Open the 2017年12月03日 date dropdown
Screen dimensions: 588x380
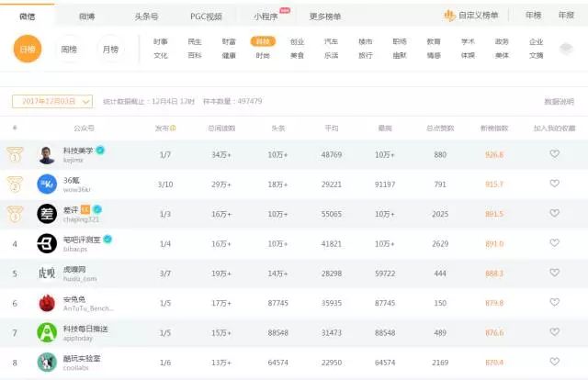click(52, 101)
